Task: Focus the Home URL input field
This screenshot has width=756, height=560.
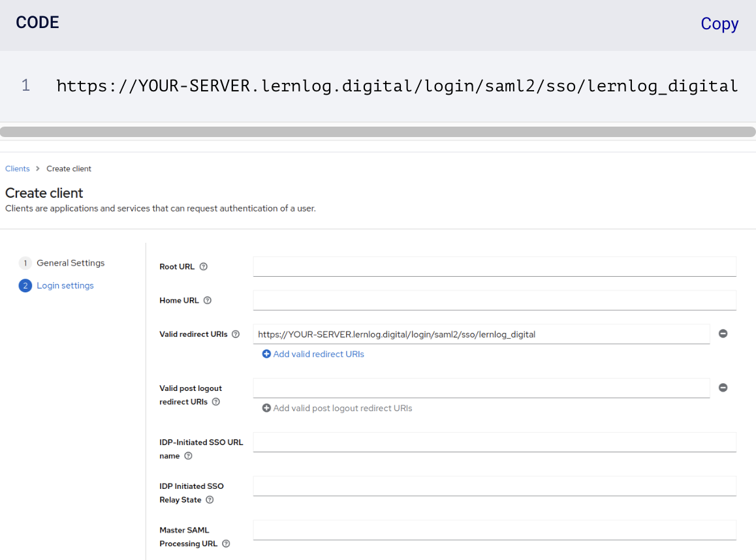Action: click(x=494, y=300)
